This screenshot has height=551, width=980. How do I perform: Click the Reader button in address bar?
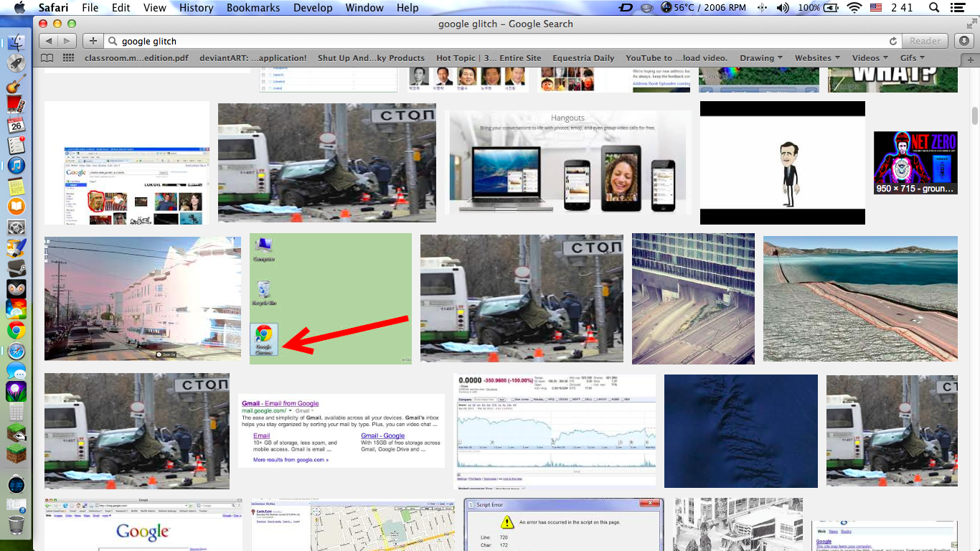pos(925,41)
